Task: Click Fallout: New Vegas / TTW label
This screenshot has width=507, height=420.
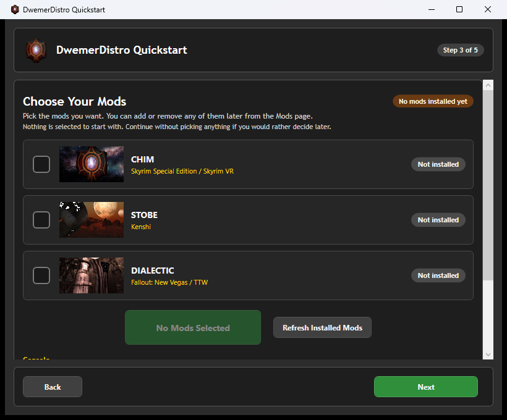Action: click(x=169, y=282)
